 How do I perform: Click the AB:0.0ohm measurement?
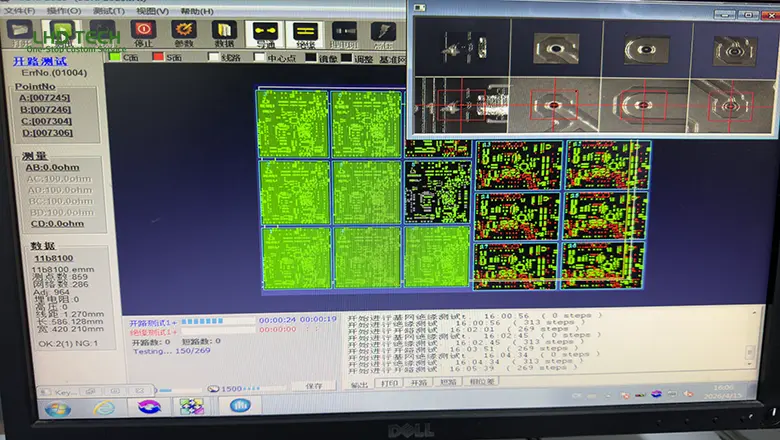(x=53, y=168)
